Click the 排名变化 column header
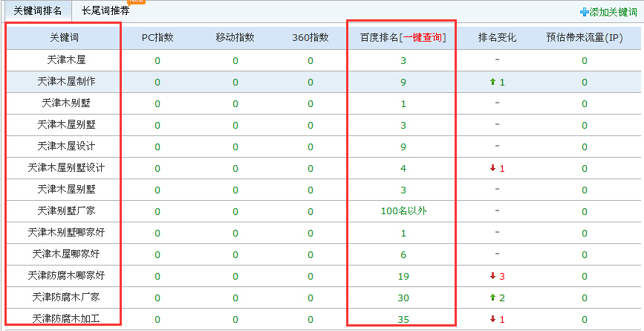 pyautogui.click(x=497, y=38)
